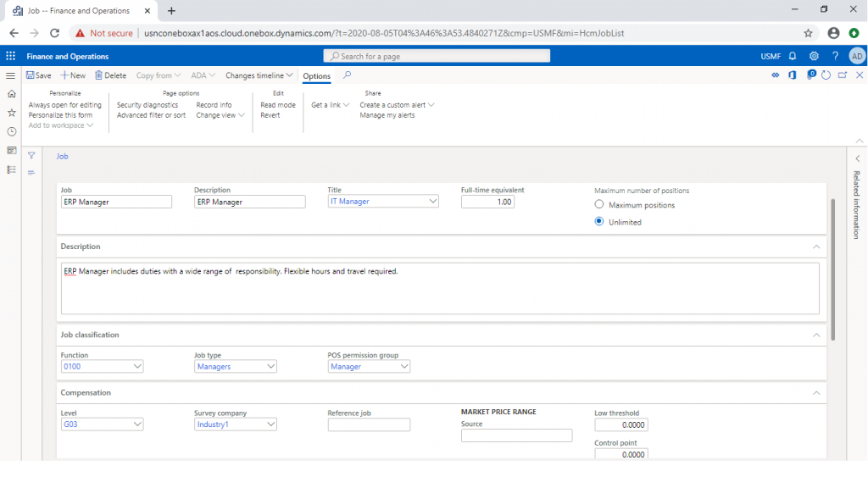Open Change view menu
Viewport: 868px width, 488px height.
(x=220, y=115)
